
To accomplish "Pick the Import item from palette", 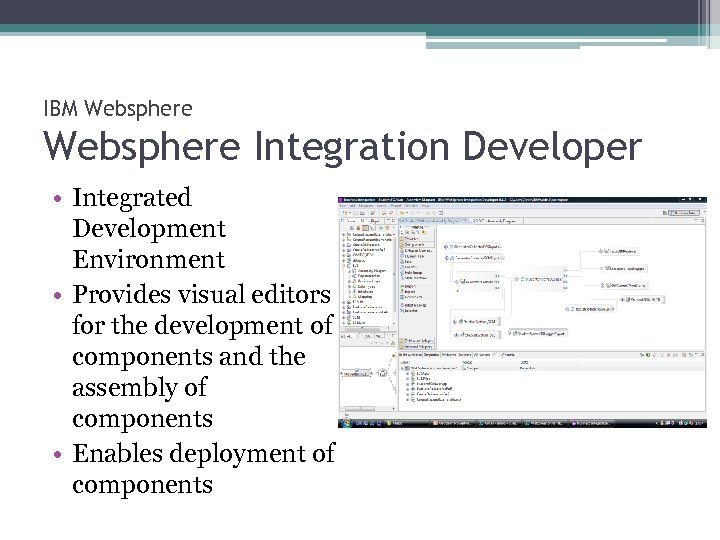I will (409, 286).
